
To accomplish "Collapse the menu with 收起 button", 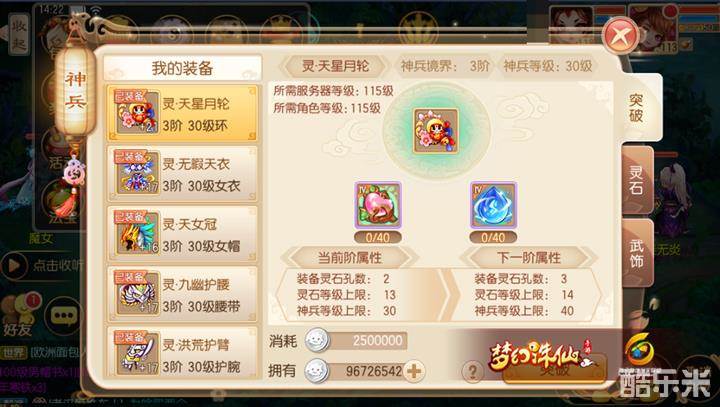I will point(17,33).
